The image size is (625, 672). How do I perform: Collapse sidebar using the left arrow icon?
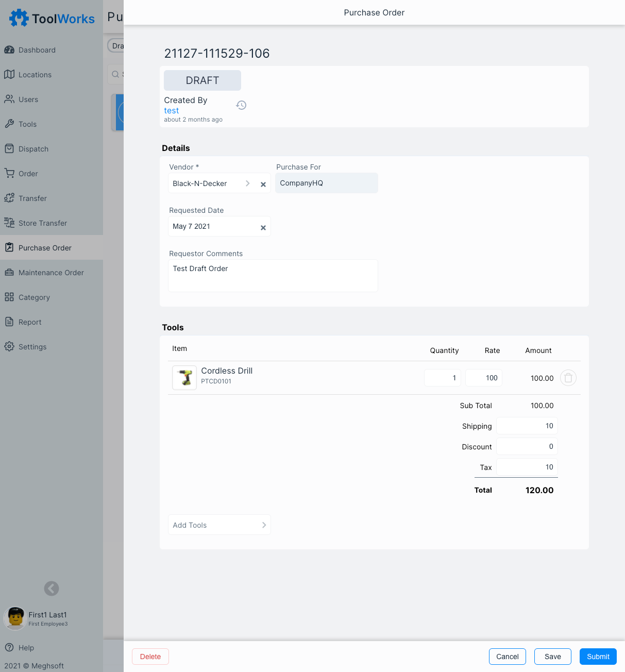click(x=52, y=588)
